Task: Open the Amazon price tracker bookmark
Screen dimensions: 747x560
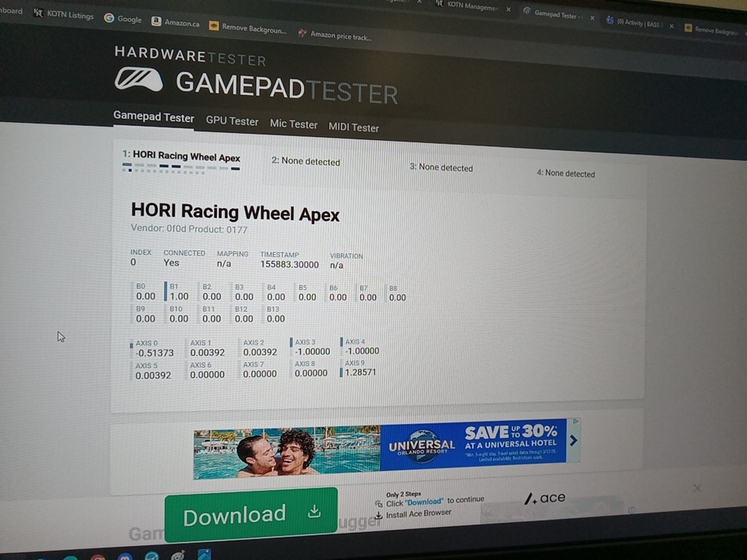Action: click(x=335, y=35)
